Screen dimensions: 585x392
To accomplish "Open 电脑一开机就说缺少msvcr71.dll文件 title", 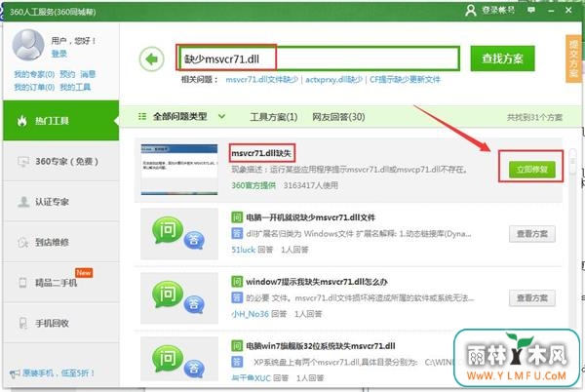I will click(311, 217).
